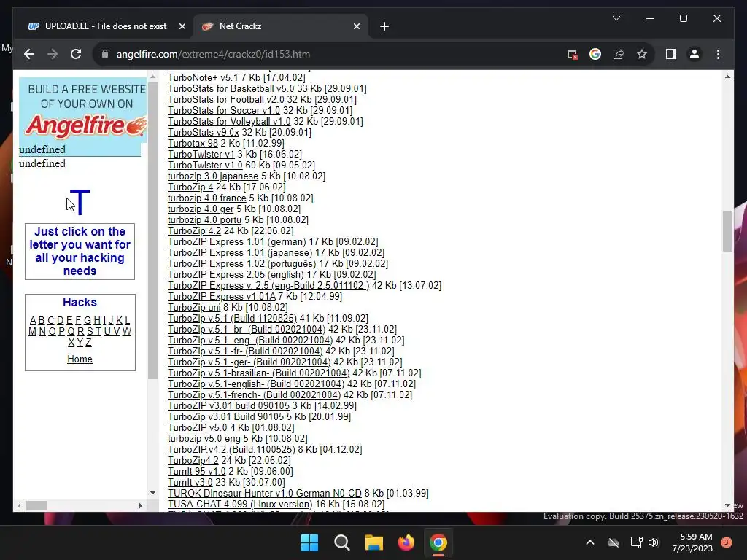Close the UPLOAD.EE tab
Screen dimensions: 747x560
182,27
